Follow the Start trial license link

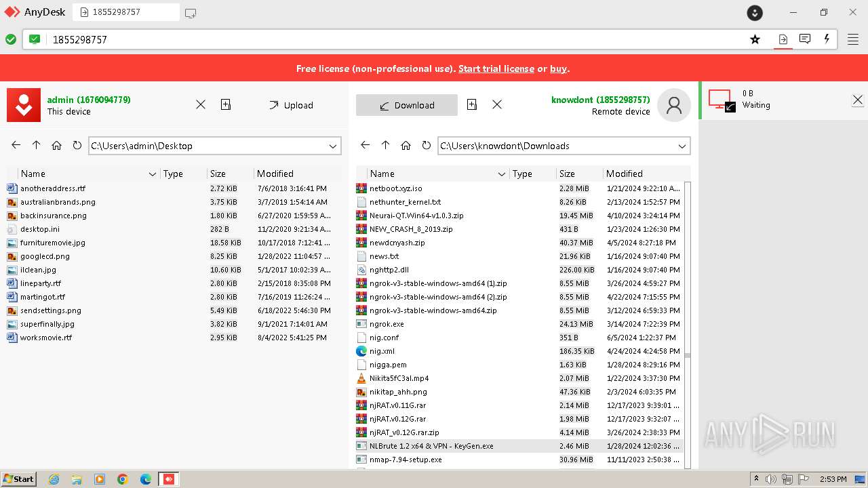496,68
